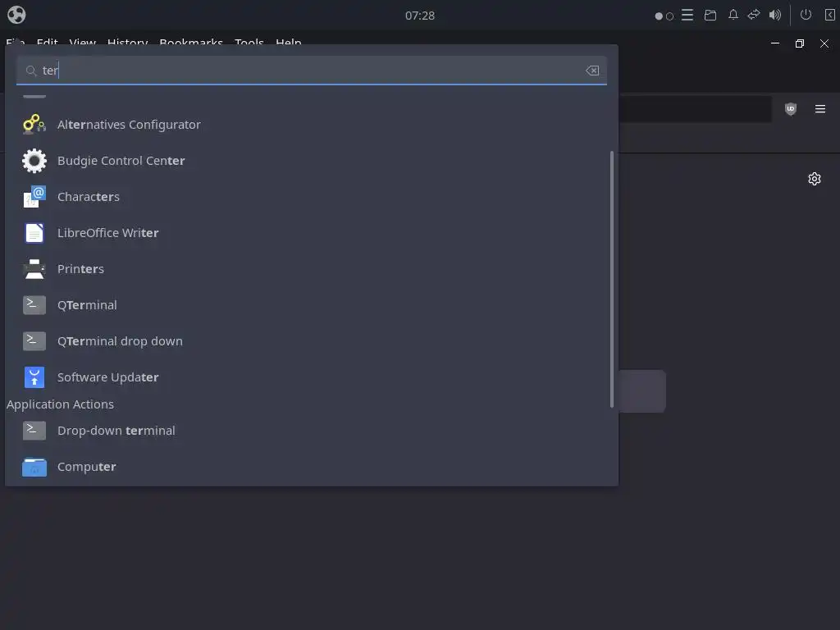Open the Places folder icon in panel
The image size is (840, 630).
click(x=710, y=15)
